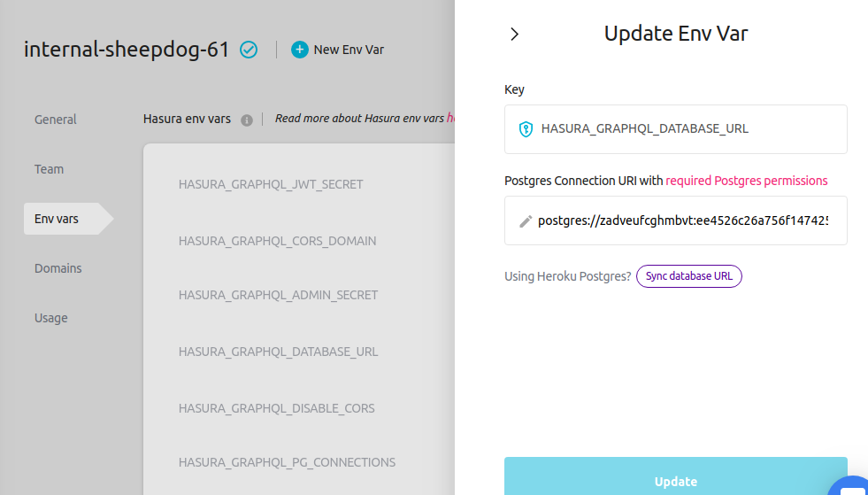Click the New Env Var label
Image resolution: width=868 pixels, height=495 pixels.
click(x=349, y=50)
